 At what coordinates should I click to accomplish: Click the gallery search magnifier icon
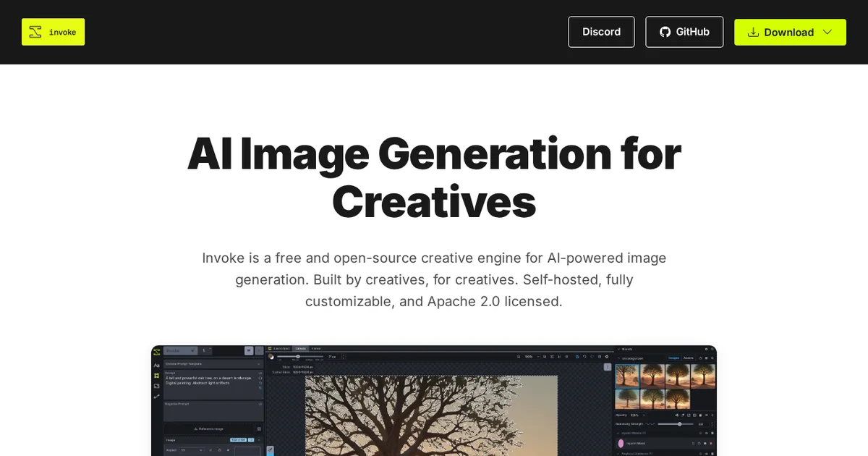click(712, 358)
